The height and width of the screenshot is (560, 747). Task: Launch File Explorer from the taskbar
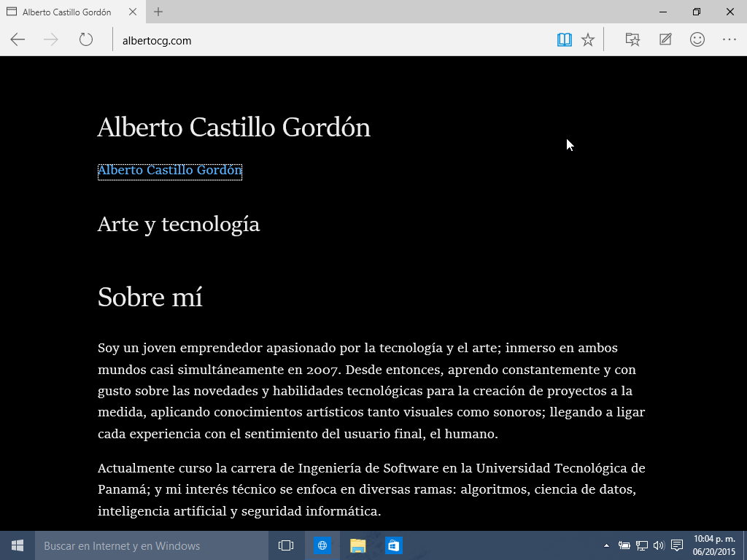pyautogui.click(x=357, y=545)
